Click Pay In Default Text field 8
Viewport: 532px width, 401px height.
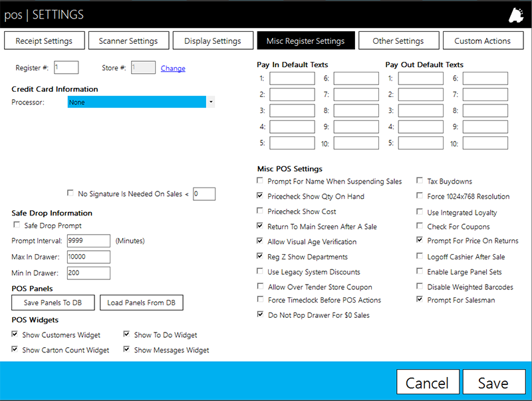pyautogui.click(x=356, y=110)
